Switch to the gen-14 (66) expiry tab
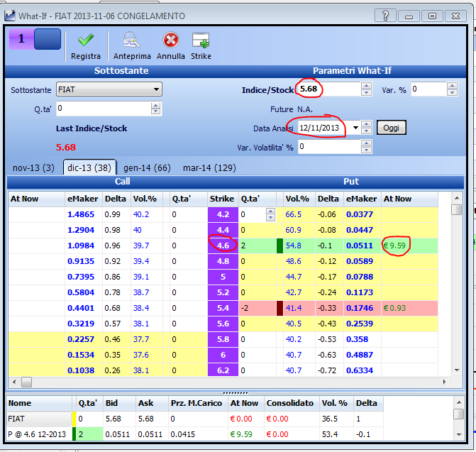This screenshot has width=476, height=452. (147, 167)
